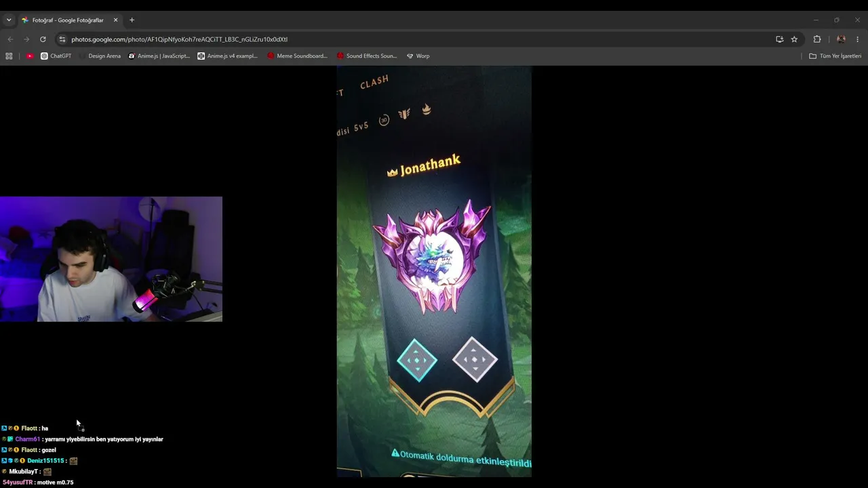The image size is (868, 488).
Task: Open the Design Arena bookmark
Action: click(x=100, y=56)
